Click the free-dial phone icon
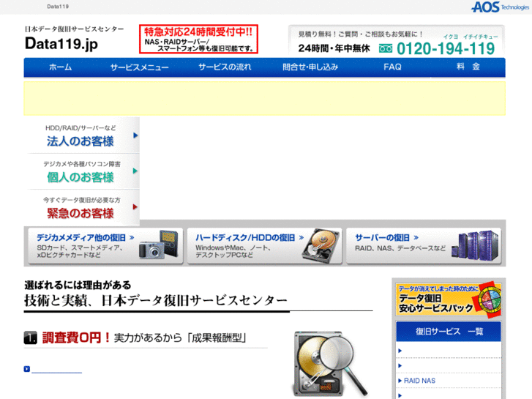 coord(386,48)
